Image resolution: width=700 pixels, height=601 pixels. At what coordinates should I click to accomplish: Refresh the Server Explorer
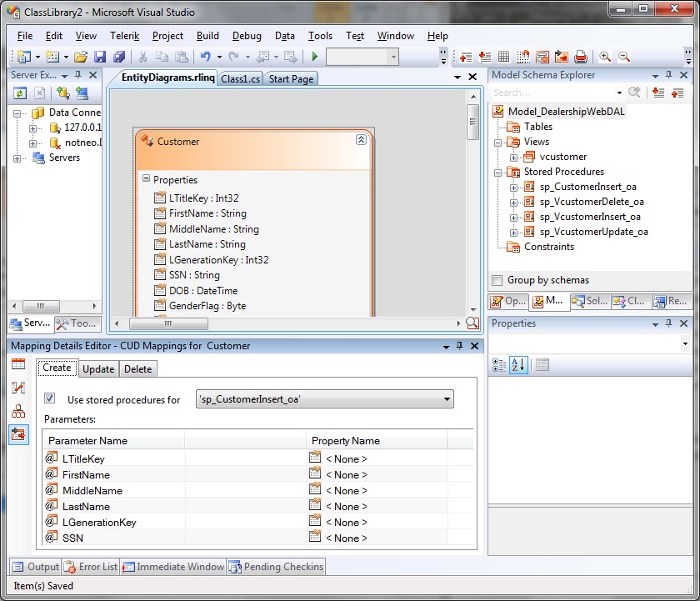pos(19,93)
